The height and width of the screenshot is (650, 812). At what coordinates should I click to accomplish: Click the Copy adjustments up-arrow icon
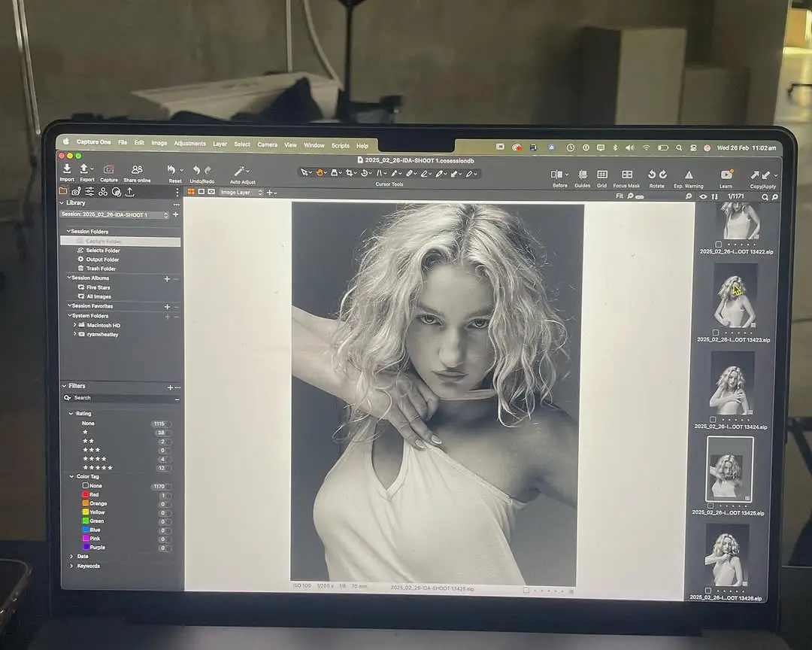point(755,176)
